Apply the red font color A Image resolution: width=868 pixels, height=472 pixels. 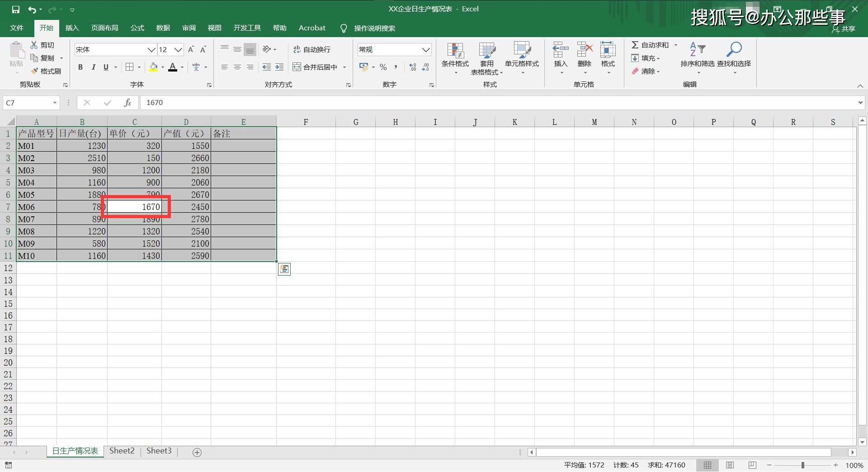[x=173, y=67]
